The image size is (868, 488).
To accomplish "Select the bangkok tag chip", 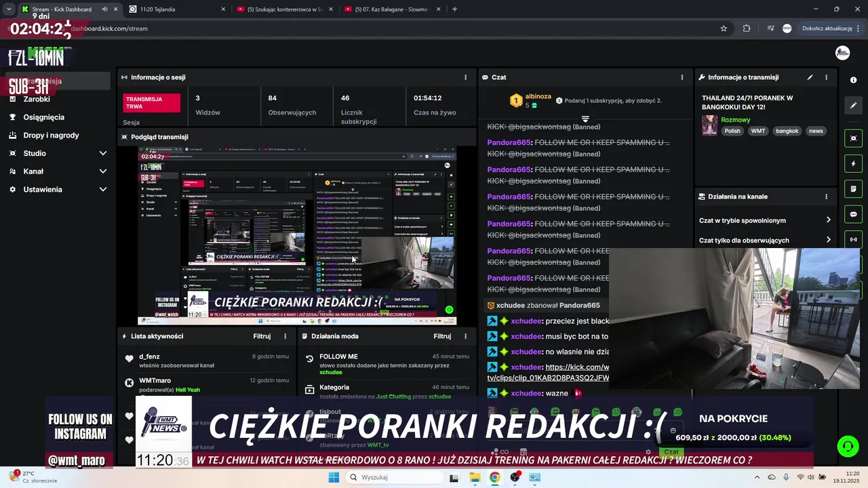I will point(787,131).
